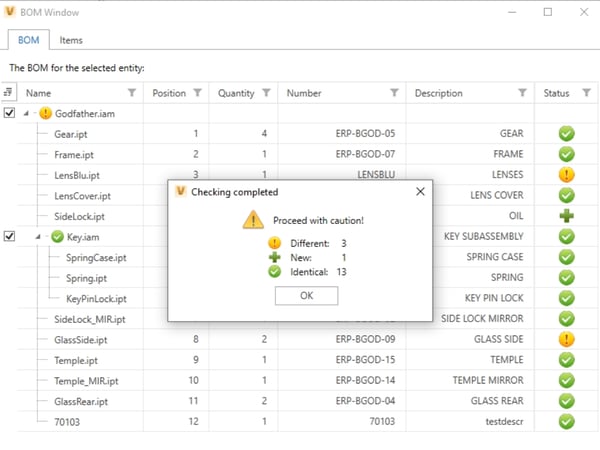Collapse the Key.iam subassembly node

(40, 237)
